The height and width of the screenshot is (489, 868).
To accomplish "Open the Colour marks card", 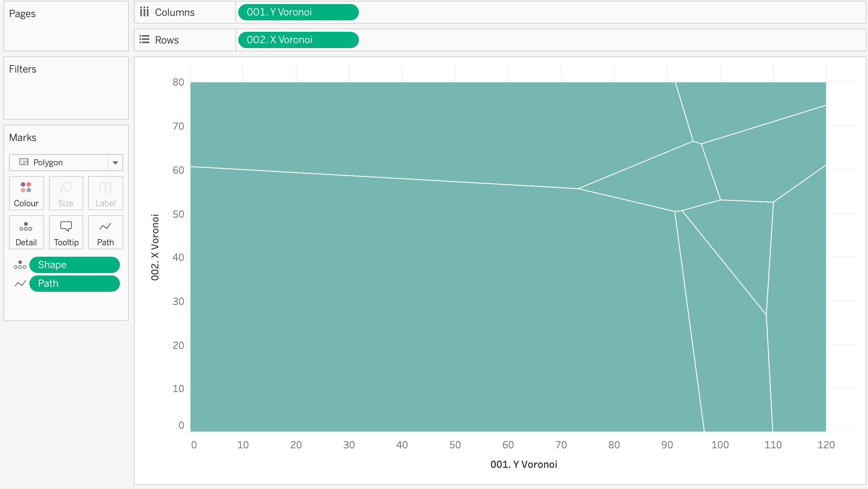I will click(26, 193).
